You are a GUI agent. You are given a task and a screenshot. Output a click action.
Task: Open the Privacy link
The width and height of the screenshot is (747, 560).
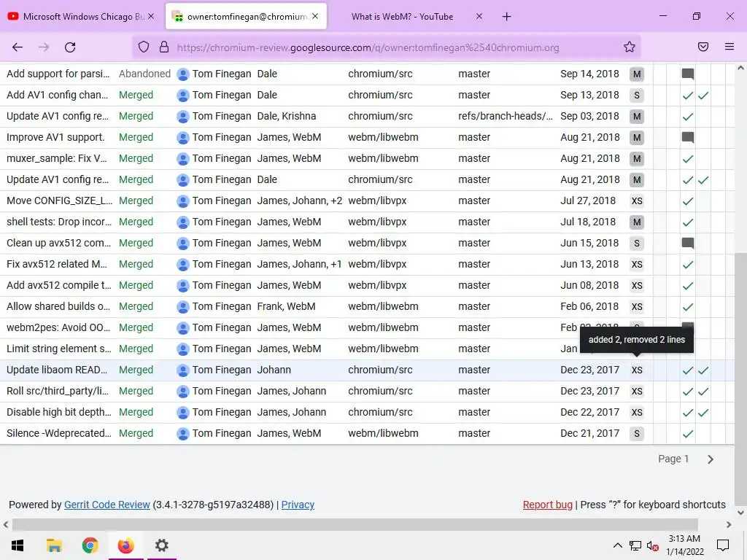(298, 505)
